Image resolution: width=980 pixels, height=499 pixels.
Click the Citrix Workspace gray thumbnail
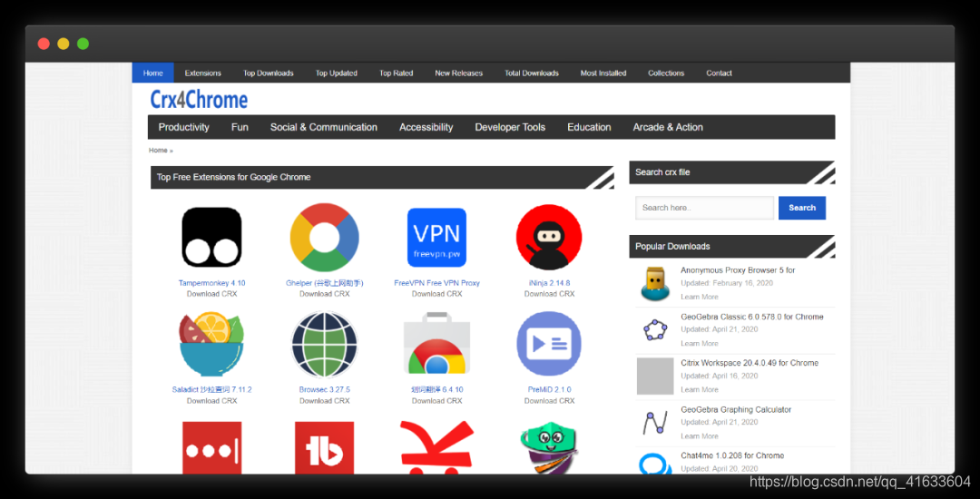(655, 376)
